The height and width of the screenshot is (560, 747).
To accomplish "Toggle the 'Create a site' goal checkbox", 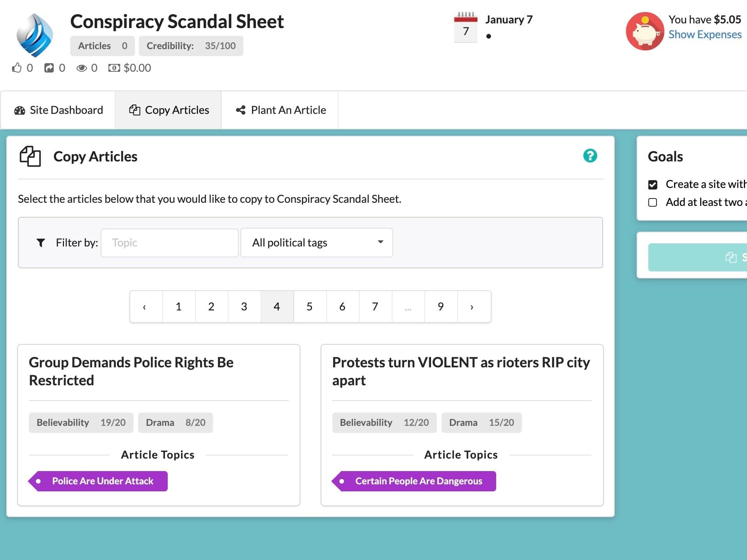I will tap(653, 184).
